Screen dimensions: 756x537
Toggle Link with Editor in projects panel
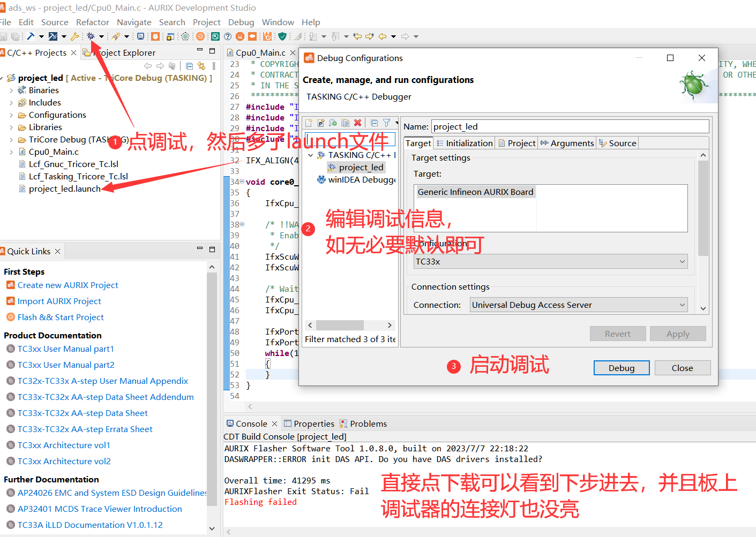coord(201,66)
